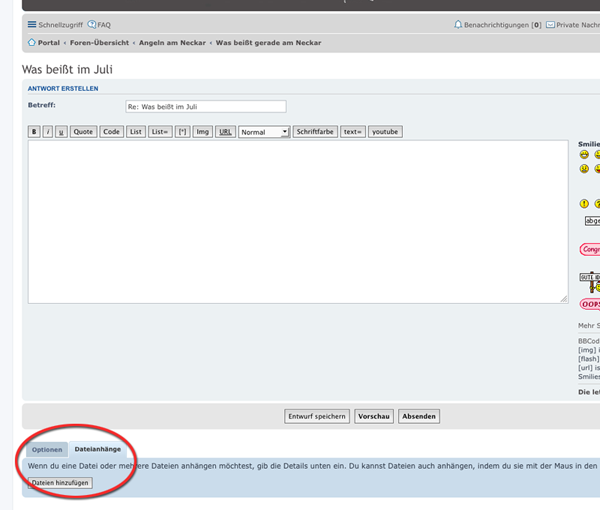Insert the pink Congrats smiley
Viewport: 600px width, 510px height.
590,249
